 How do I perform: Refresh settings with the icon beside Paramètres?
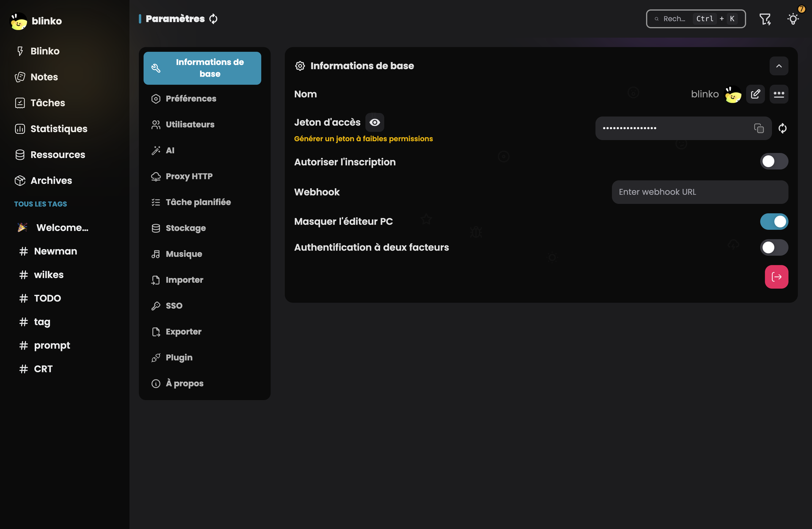[x=214, y=19]
